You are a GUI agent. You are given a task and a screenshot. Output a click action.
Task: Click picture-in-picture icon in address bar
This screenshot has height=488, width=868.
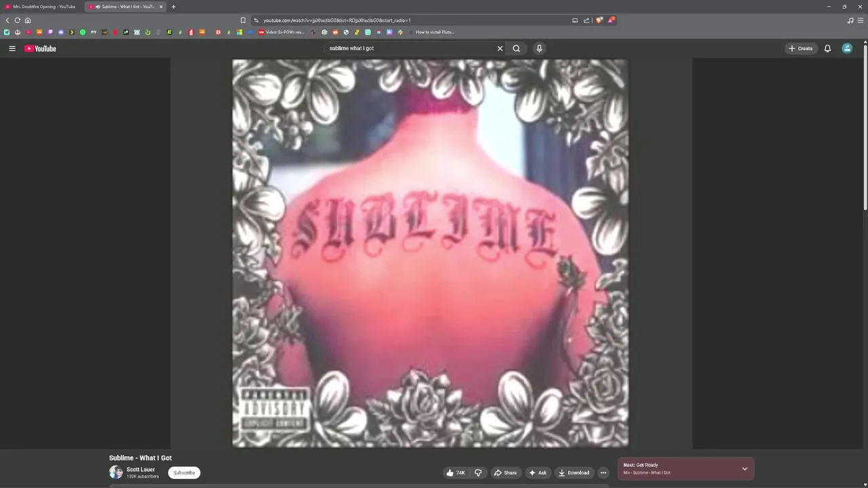click(575, 20)
